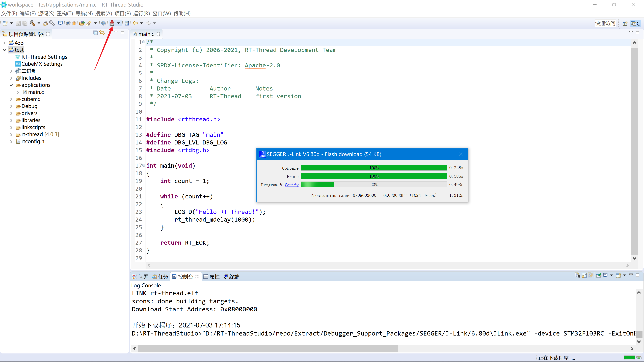Click the window layout icon after download
The height and width of the screenshot is (362, 644).
[126, 23]
